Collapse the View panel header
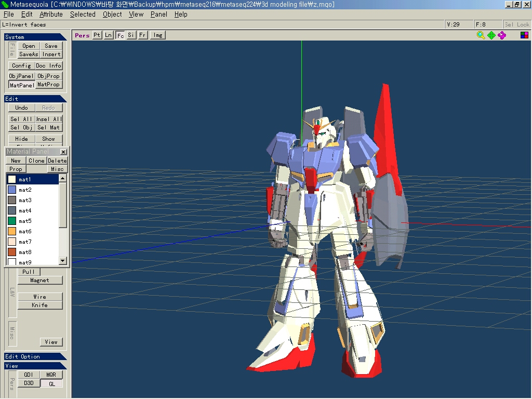Image resolution: width=532 pixels, height=399 pixels. point(35,366)
